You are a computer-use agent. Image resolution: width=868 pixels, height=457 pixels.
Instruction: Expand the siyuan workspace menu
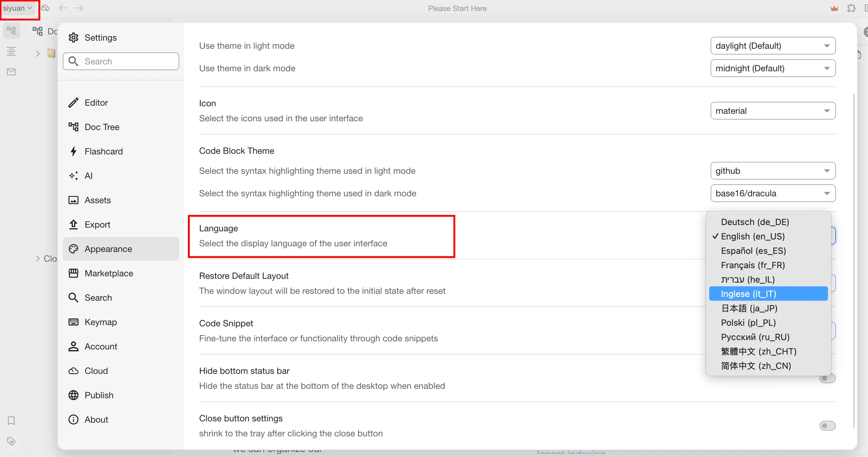click(18, 8)
